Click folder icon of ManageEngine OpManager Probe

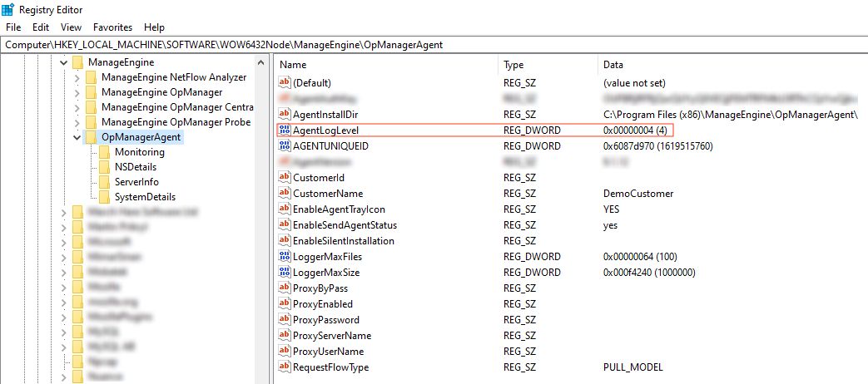point(92,122)
